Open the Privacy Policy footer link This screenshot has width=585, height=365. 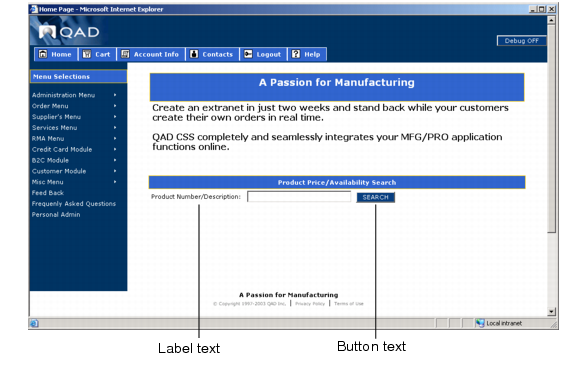[x=310, y=303]
